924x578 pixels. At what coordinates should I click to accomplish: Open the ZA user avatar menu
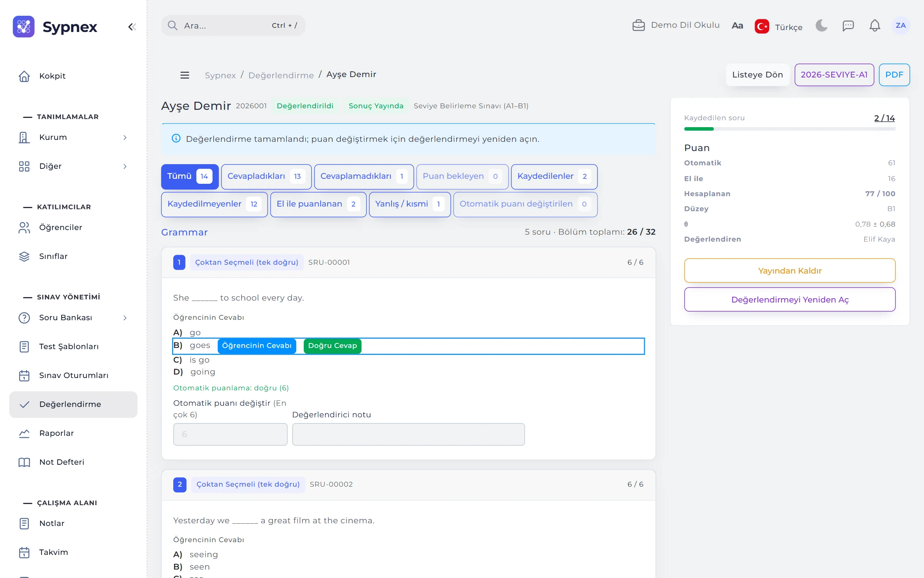(901, 25)
